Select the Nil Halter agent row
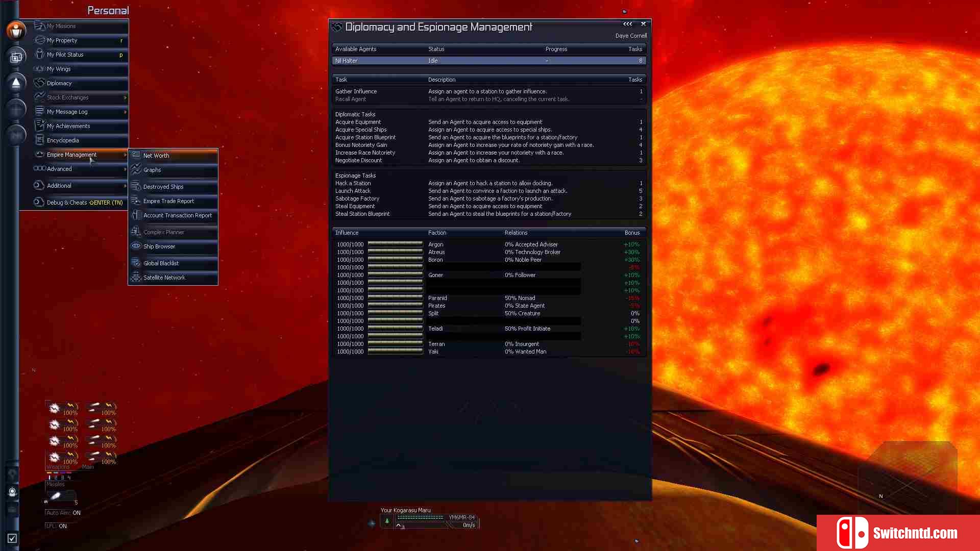This screenshot has width=980, height=551. coord(489,61)
